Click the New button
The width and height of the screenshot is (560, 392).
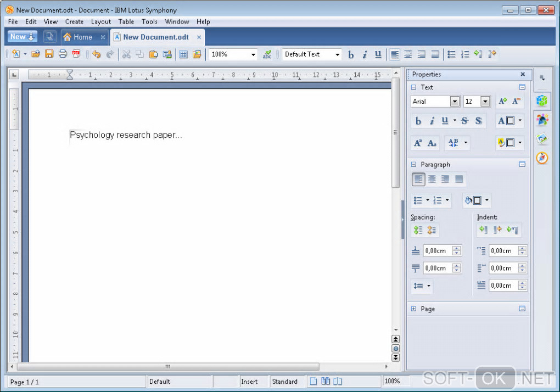coord(22,37)
